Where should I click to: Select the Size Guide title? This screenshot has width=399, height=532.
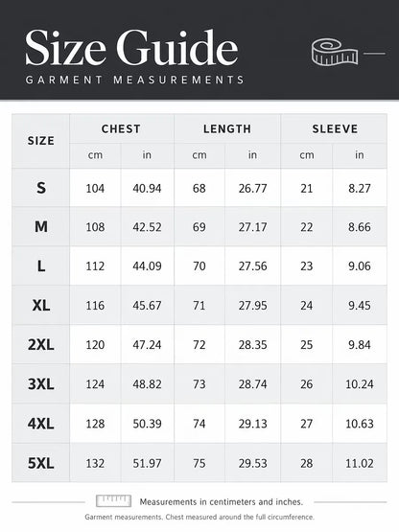point(131,47)
